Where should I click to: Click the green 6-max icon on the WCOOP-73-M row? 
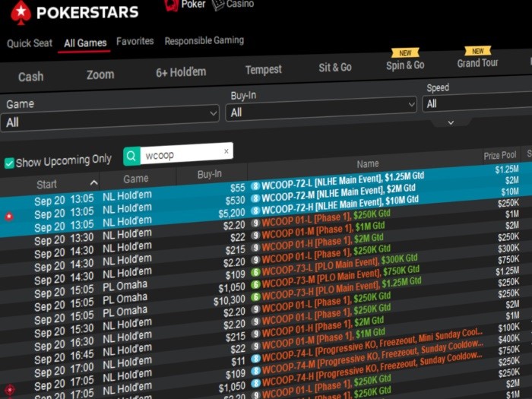255,284
